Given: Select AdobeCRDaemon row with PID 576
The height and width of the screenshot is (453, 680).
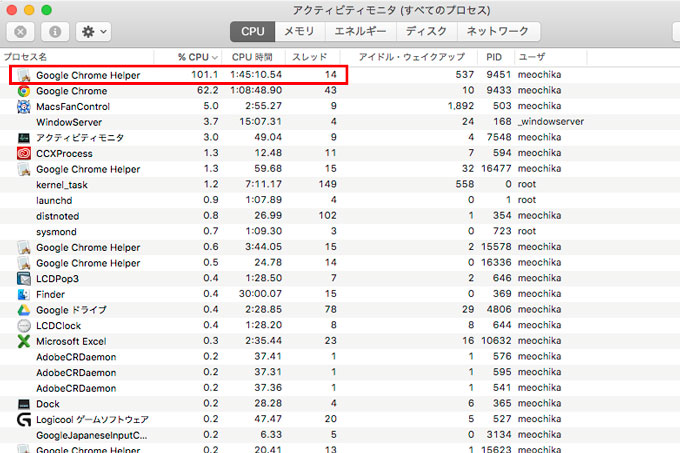Looking at the screenshot, I should (x=340, y=357).
